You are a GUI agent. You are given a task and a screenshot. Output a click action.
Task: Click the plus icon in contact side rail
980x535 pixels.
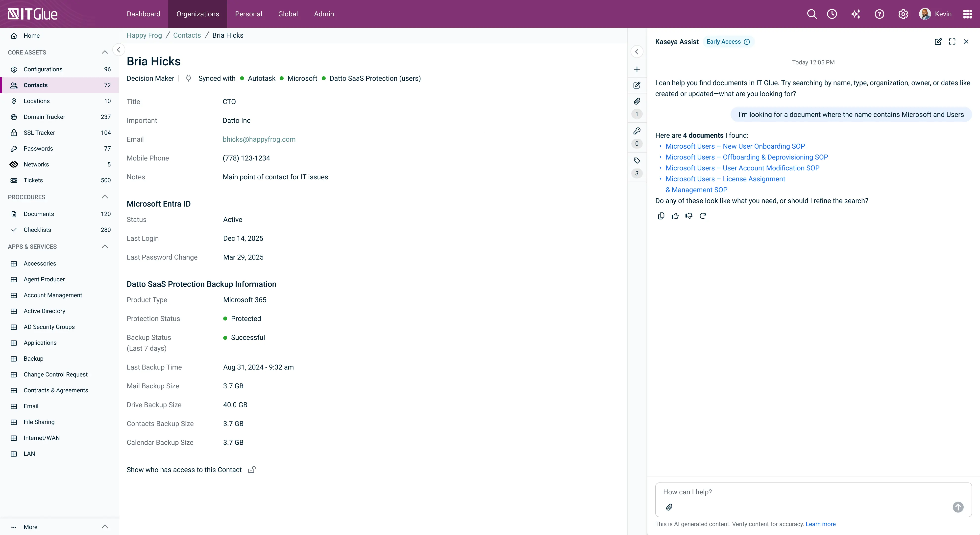pyautogui.click(x=637, y=69)
